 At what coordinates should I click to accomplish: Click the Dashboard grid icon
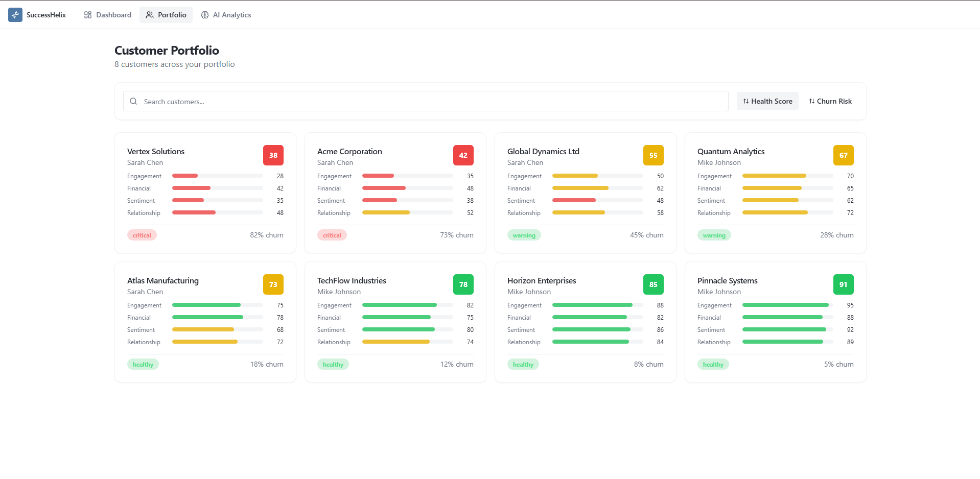(x=88, y=15)
